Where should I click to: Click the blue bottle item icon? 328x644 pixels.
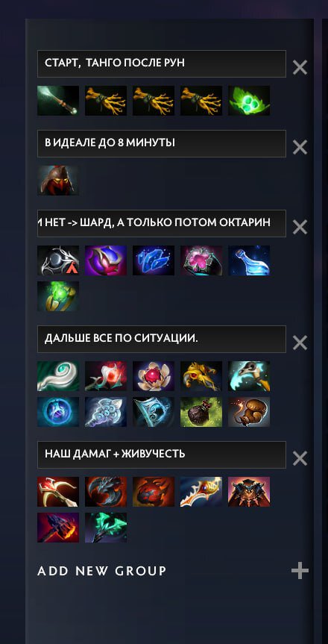249,260
